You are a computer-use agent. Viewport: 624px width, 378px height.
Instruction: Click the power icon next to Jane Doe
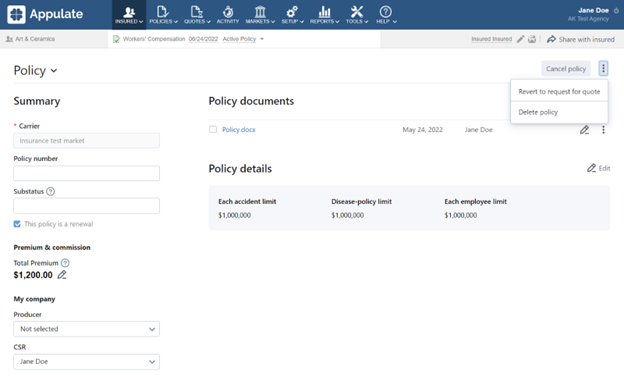616,11
